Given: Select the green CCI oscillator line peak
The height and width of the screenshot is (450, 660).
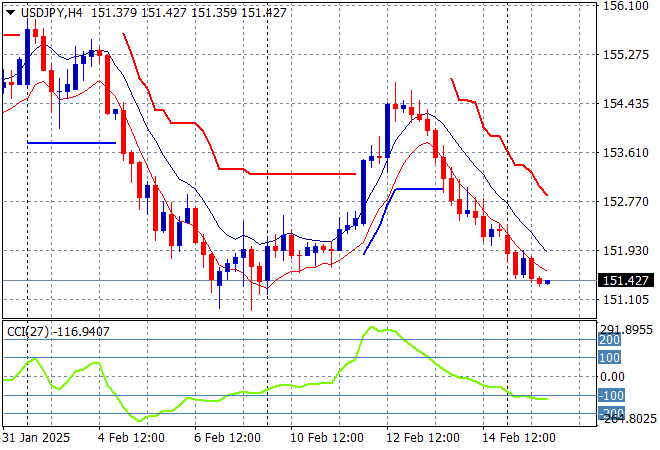Looking at the screenshot, I should (x=373, y=327).
